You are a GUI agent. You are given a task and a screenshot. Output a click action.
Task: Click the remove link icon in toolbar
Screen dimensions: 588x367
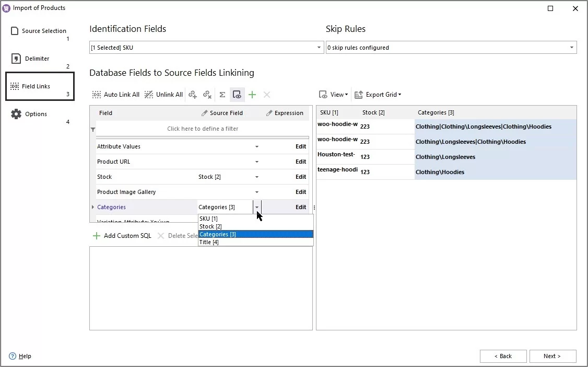(x=207, y=95)
